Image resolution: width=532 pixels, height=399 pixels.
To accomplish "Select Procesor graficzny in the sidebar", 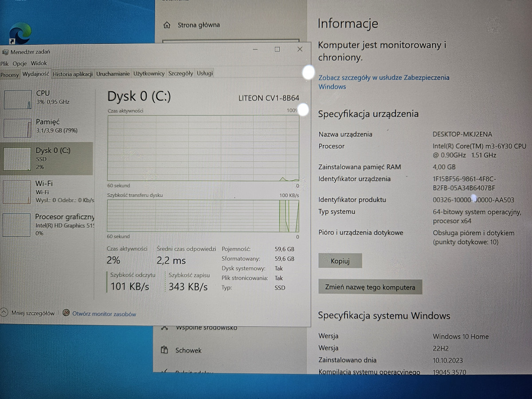I will (47, 225).
